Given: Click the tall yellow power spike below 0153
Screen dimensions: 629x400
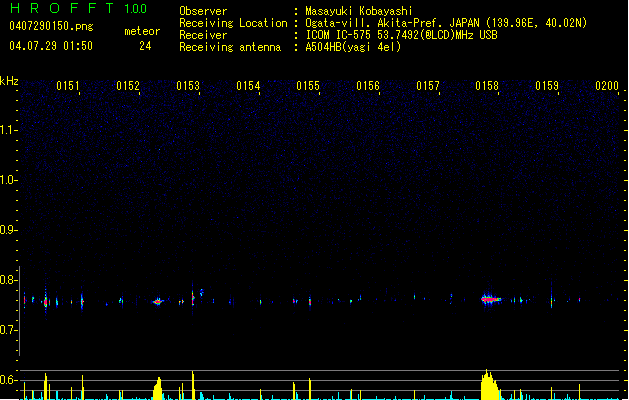Looking at the screenshot, I should (x=193, y=385).
